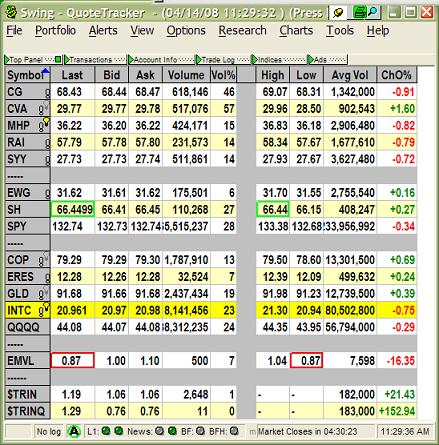Click the BF gray indicator light
Screen dimensions: 439x445
pyautogui.click(x=200, y=431)
